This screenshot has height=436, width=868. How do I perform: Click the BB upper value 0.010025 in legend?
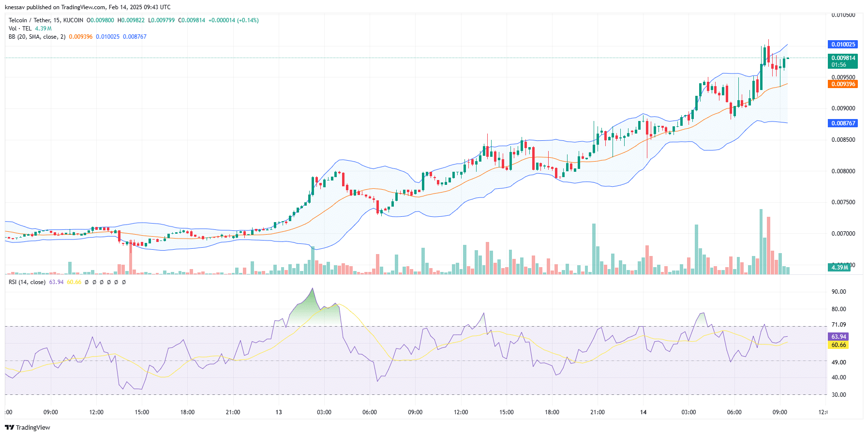tap(107, 37)
